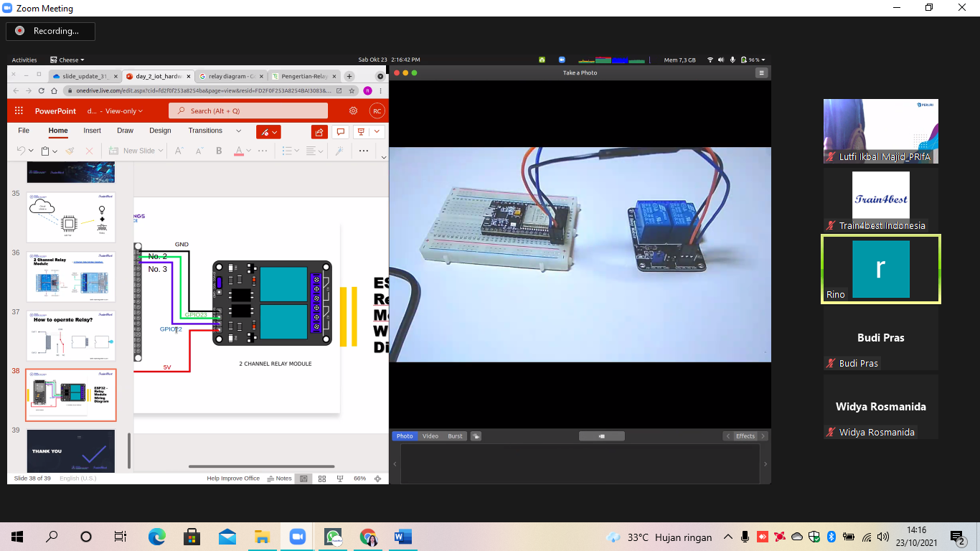The width and height of the screenshot is (980, 551).
Task: Select slide 37 How to operate Relay thumbnail
Action: pyautogui.click(x=71, y=335)
